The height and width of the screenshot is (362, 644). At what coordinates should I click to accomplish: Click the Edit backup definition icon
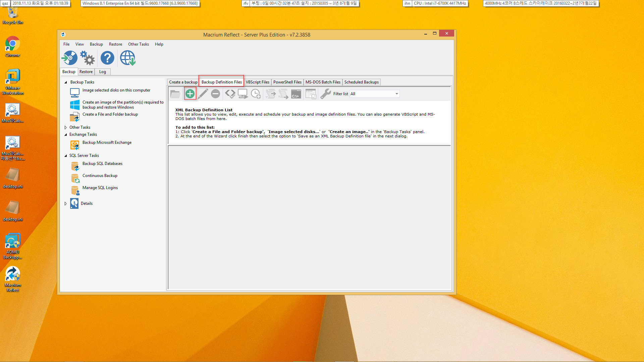tap(203, 93)
